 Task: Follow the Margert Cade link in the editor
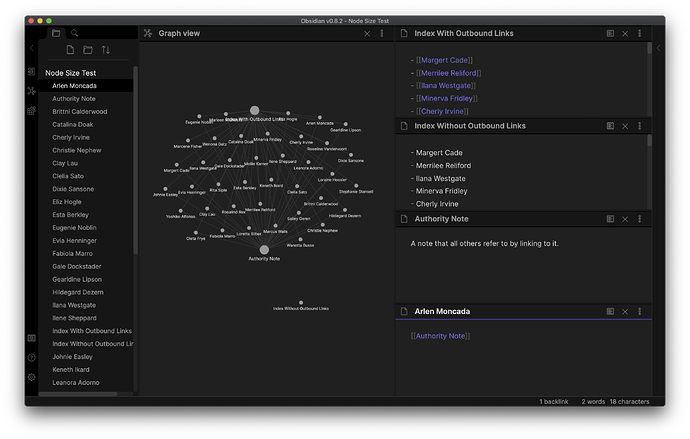(444, 60)
